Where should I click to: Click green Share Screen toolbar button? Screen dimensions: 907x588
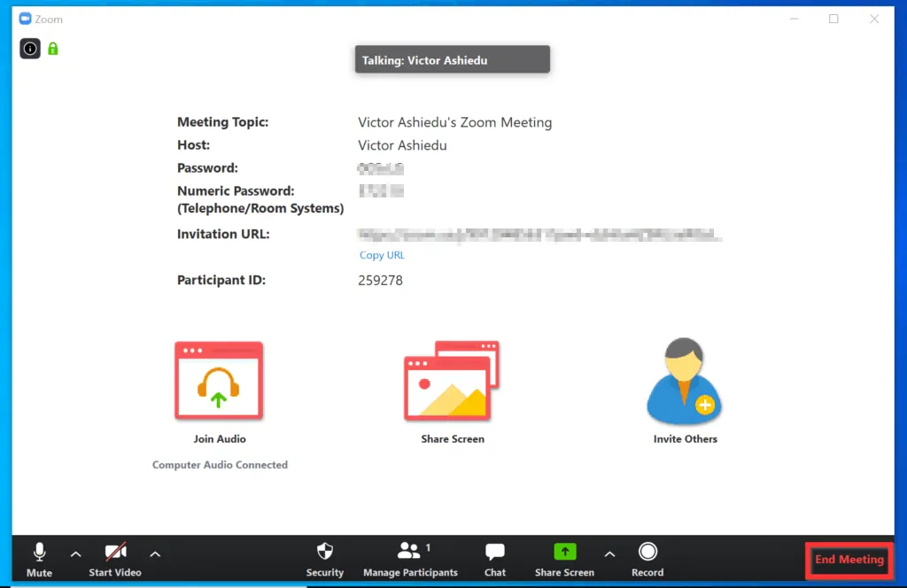564,559
